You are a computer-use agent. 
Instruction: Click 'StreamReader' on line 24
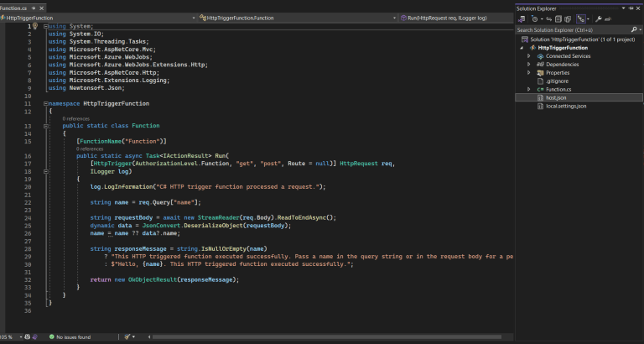click(218, 218)
